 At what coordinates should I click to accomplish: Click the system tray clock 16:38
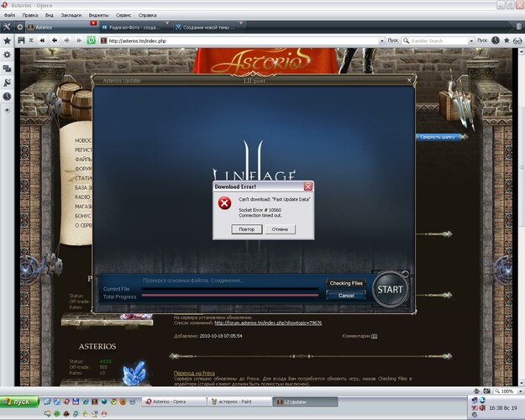pos(502,408)
